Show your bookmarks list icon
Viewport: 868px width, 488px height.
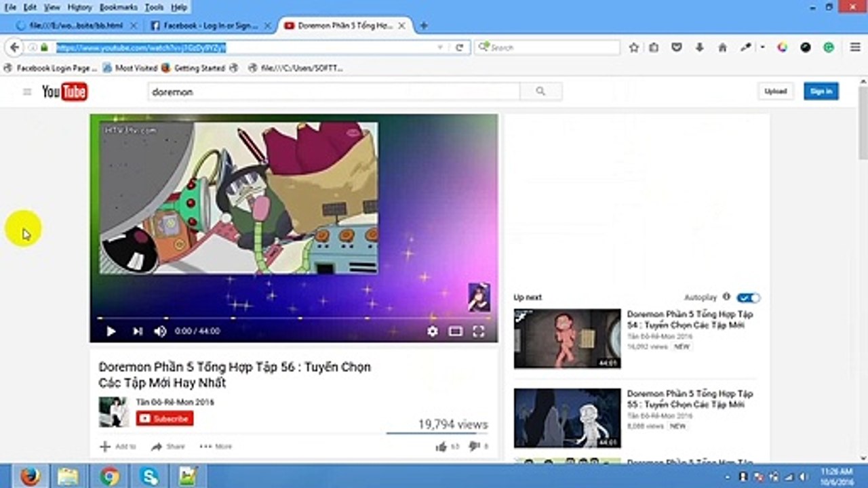654,47
